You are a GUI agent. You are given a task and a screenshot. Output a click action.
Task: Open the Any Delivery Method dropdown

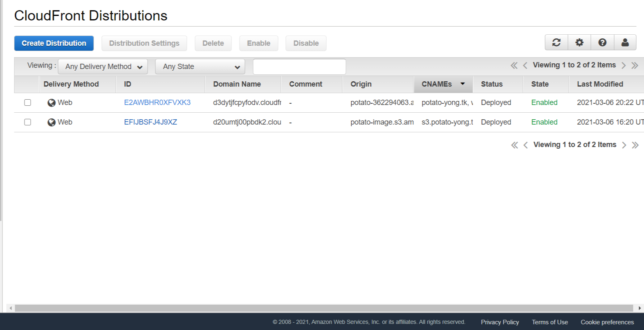coord(103,67)
